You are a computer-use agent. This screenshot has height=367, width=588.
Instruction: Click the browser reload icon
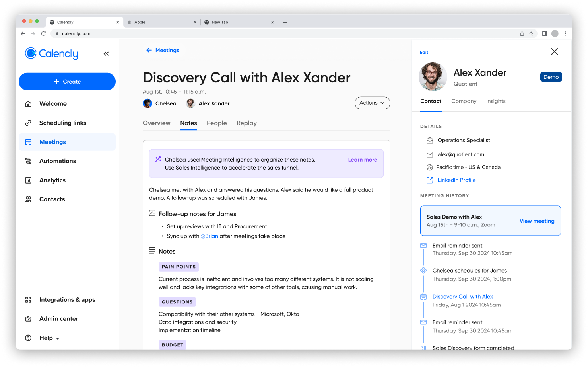pos(43,33)
